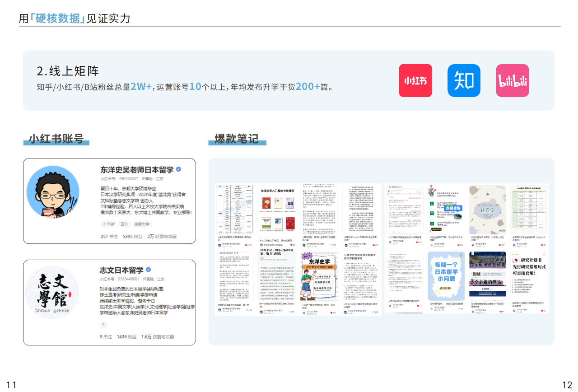
Task: Open the 译者手记 note thumbnail
Action: point(276,275)
